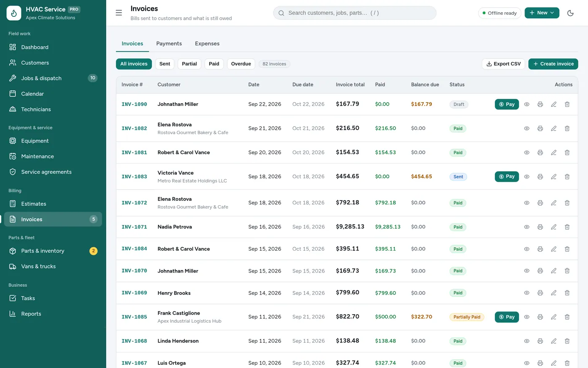View invoice INV-1082 eye icon
This screenshot has width=588, height=368.
click(527, 128)
